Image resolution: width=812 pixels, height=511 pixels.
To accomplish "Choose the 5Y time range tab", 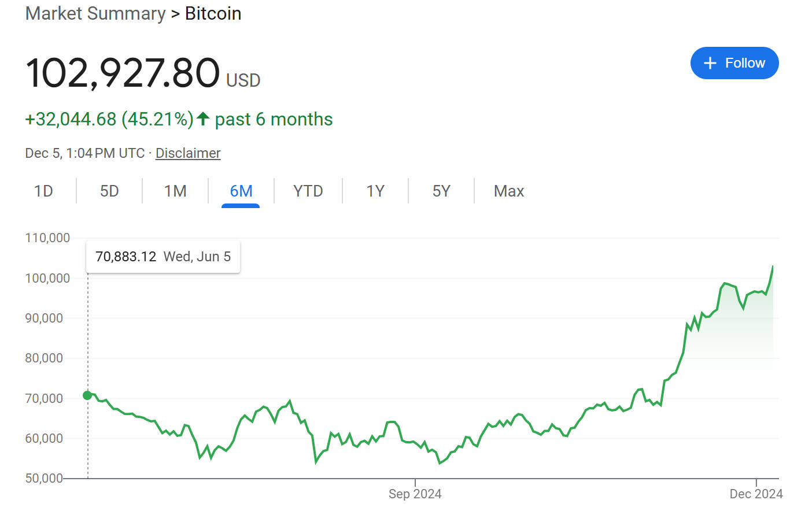I will (x=441, y=191).
